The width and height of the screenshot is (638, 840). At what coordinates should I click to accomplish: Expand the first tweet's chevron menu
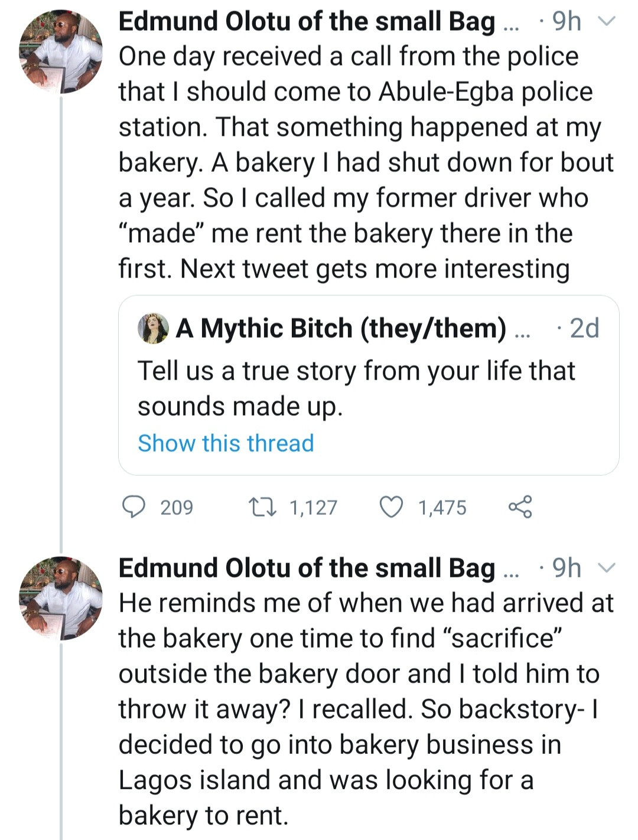point(607,22)
